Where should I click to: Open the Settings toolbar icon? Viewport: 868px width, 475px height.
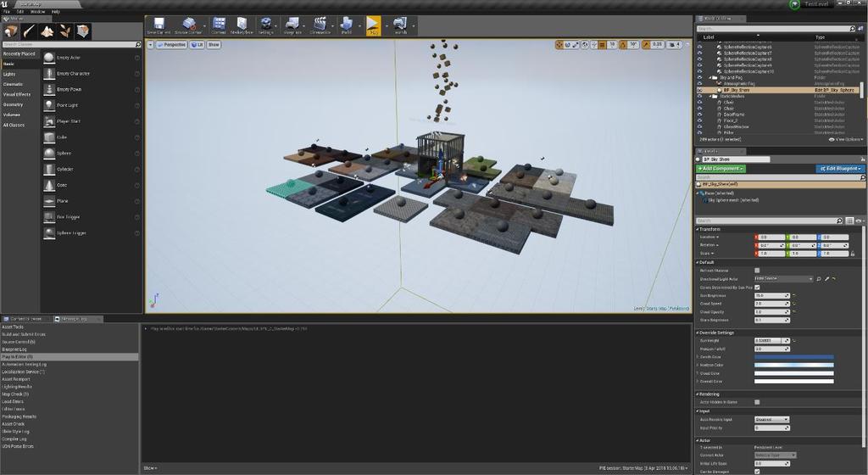(265, 24)
